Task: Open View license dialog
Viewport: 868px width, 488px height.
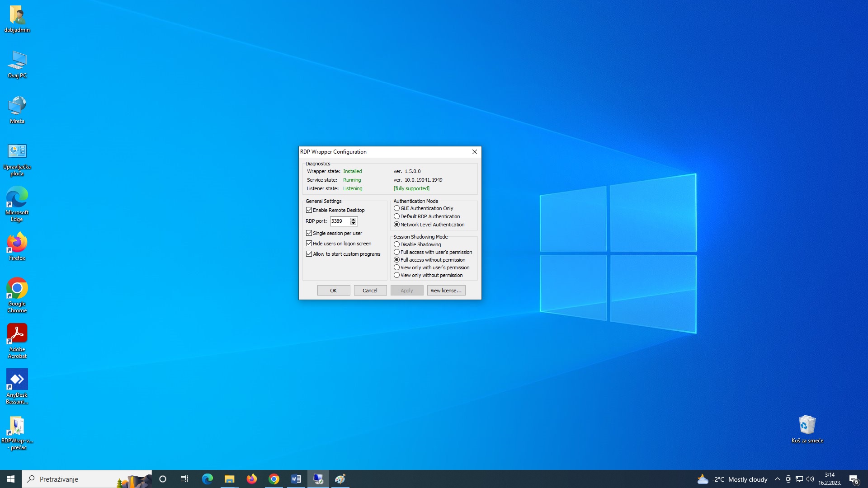Action: click(446, 290)
